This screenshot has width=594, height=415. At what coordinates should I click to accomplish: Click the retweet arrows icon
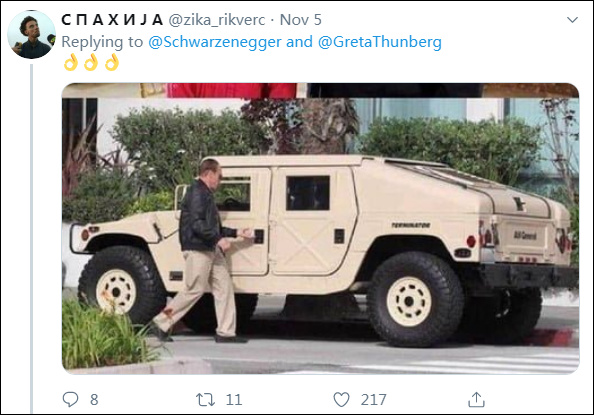pos(205,400)
